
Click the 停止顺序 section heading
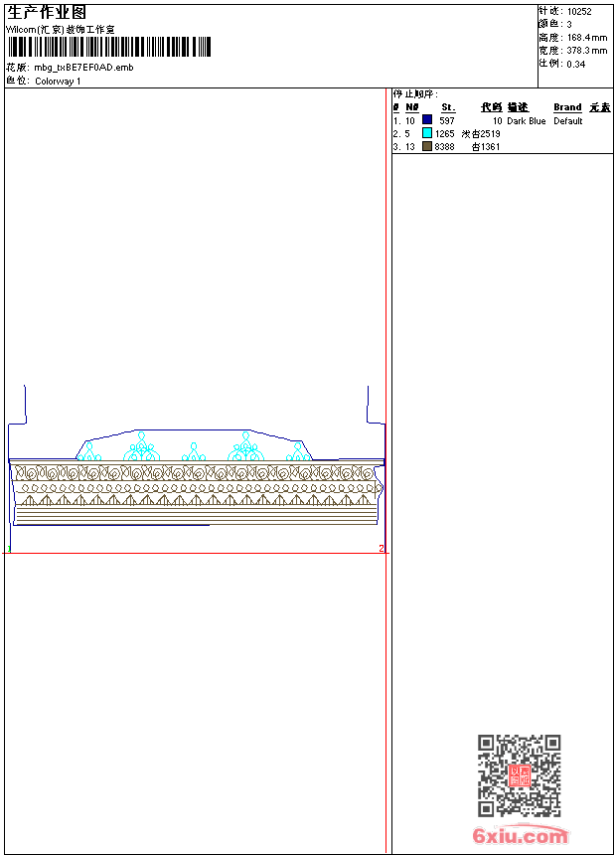tap(415, 94)
